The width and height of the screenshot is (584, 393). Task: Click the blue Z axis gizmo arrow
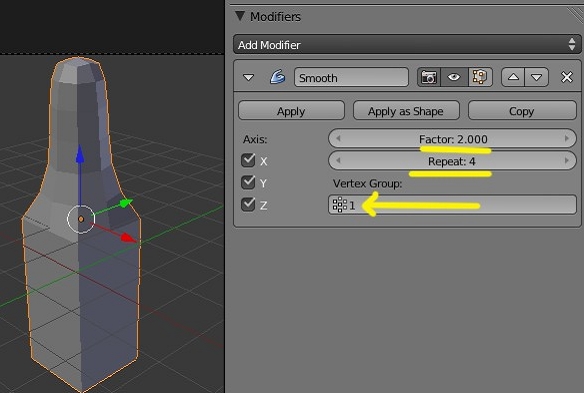[80, 154]
